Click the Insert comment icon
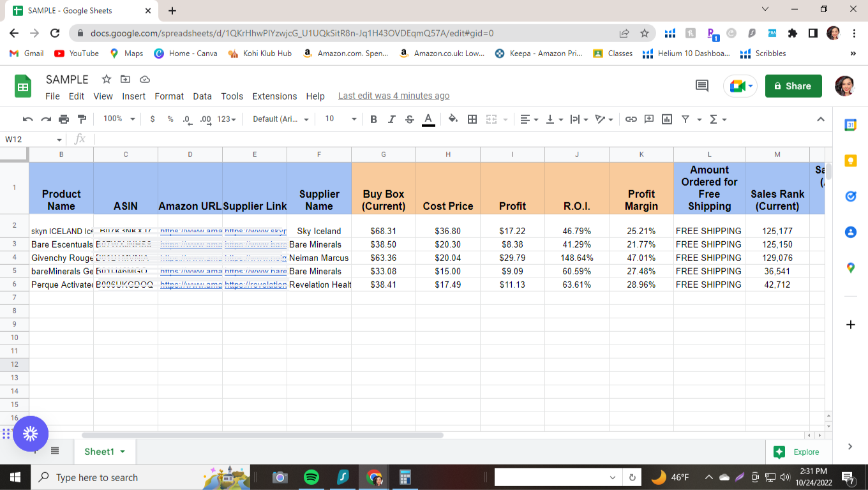Screen dimensions: 868x490 649,119
